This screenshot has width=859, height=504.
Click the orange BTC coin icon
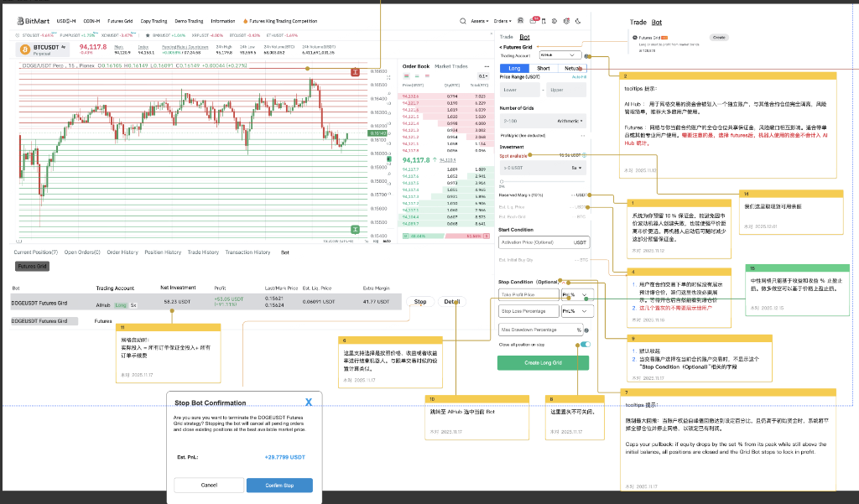click(24, 49)
